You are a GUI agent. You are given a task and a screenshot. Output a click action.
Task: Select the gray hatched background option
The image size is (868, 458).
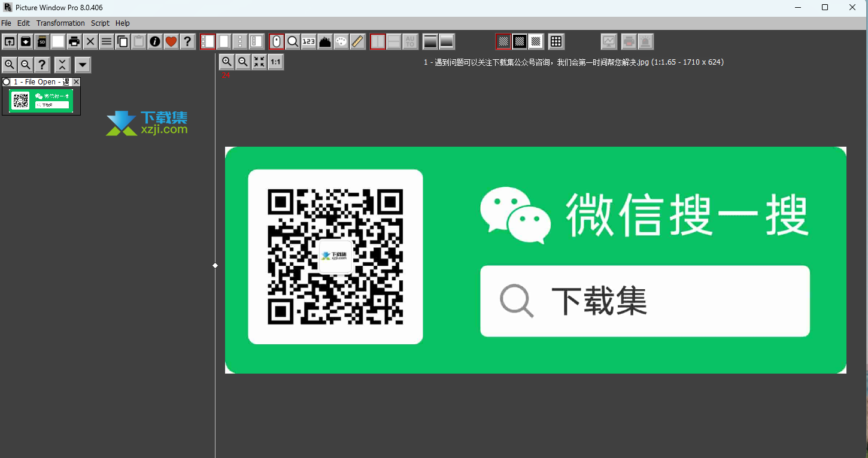point(503,41)
